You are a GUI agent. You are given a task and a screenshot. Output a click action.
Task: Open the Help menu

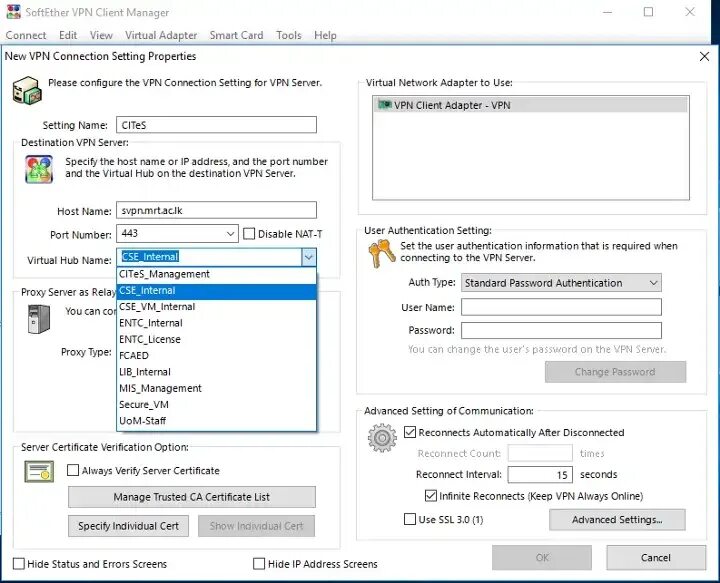point(325,35)
